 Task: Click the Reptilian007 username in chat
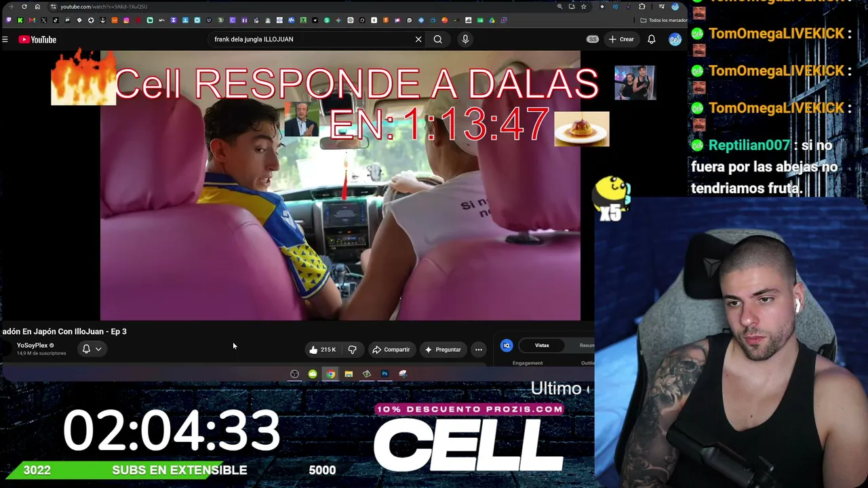749,145
